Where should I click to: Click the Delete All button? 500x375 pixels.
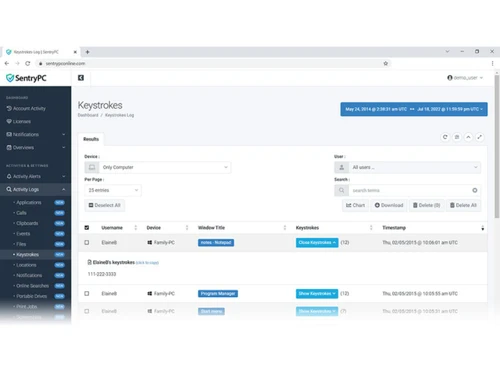coord(463,205)
